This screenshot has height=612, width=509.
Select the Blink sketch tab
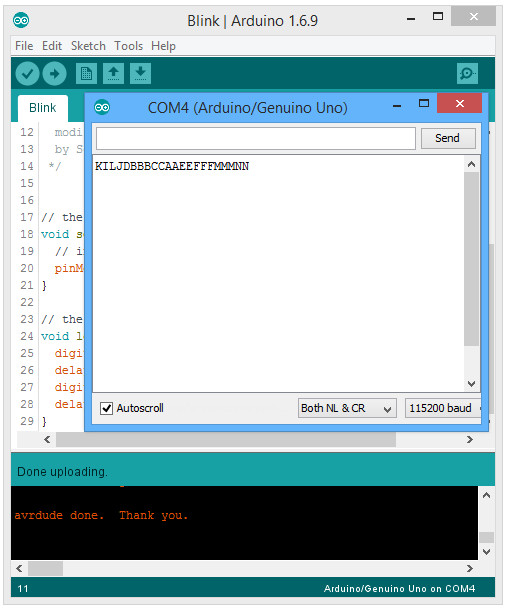[x=43, y=108]
